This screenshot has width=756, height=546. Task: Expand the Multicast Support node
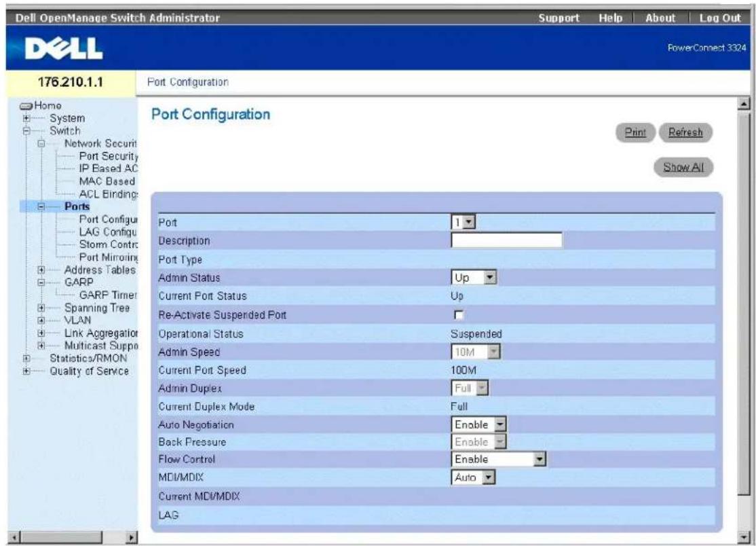pos(41,346)
